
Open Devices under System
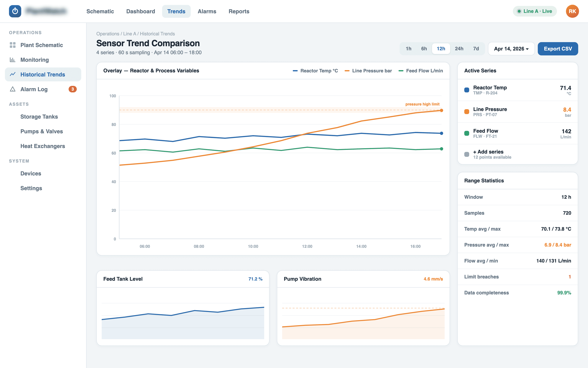point(43,173)
